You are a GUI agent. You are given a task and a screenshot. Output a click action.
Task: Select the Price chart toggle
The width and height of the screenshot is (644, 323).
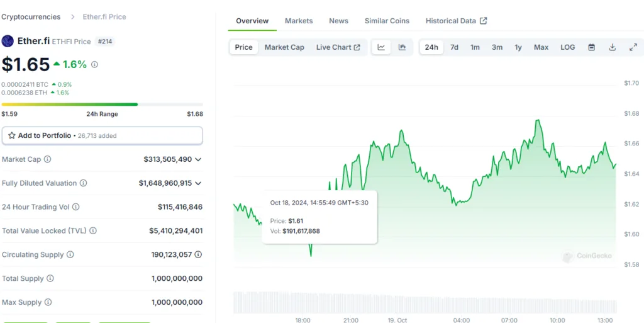coord(243,47)
